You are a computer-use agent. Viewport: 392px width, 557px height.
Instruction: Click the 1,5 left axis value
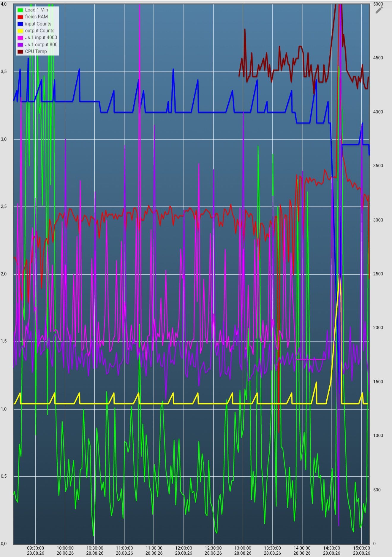tap(4, 341)
